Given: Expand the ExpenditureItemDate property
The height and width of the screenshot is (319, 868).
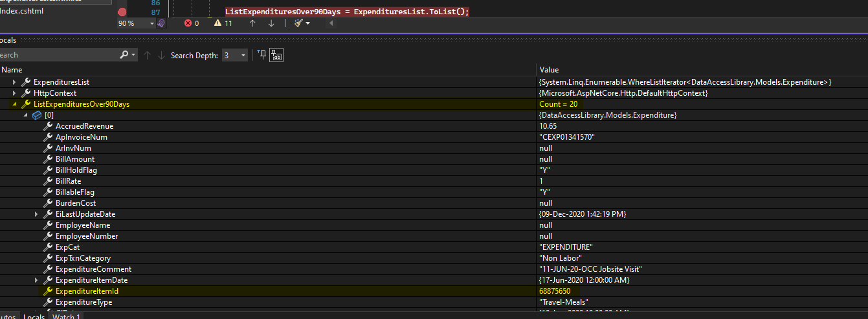Looking at the screenshot, I should tap(37, 280).
